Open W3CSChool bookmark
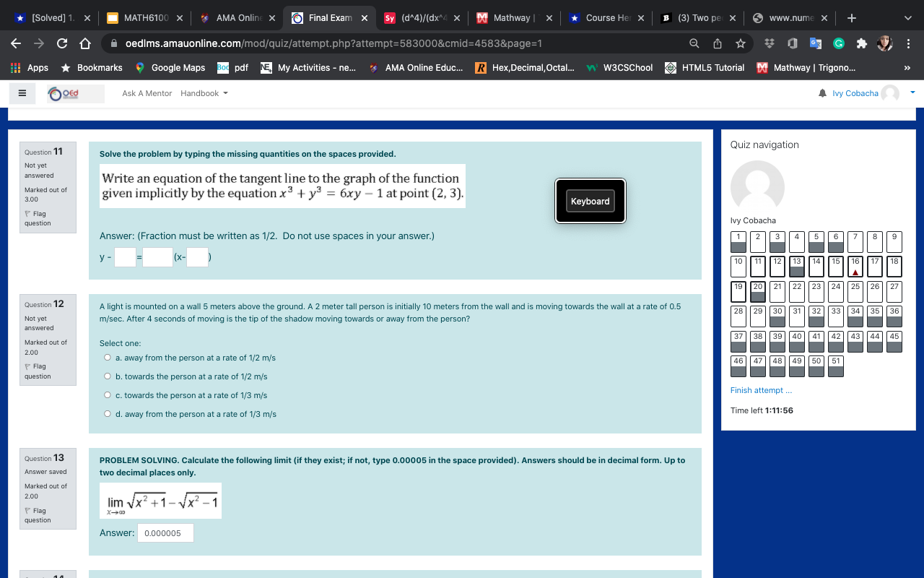924x578 pixels. pos(619,67)
